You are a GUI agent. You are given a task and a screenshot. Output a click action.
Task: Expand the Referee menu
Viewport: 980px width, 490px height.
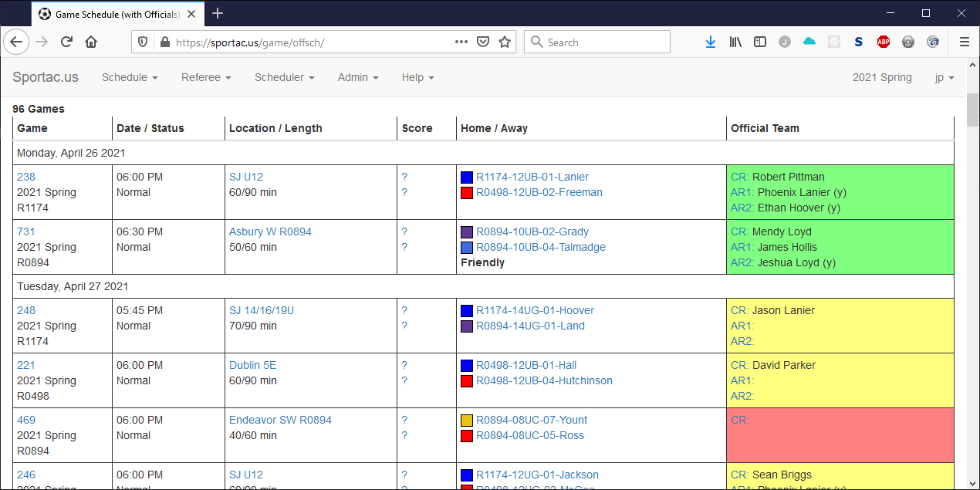206,77
